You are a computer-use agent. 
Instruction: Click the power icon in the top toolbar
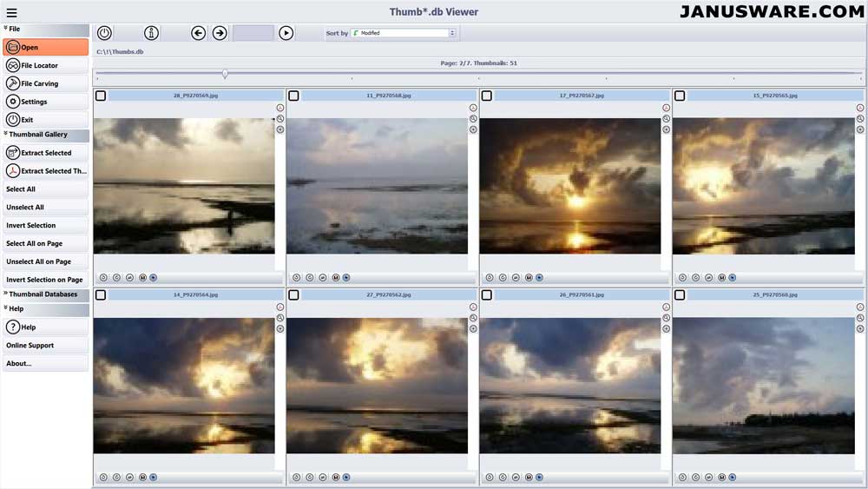(104, 33)
